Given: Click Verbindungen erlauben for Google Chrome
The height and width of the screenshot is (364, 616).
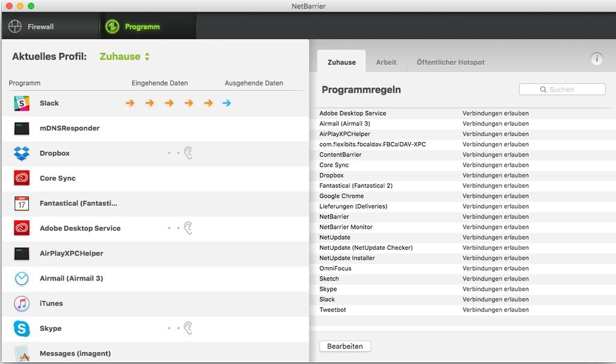Looking at the screenshot, I should click(x=496, y=196).
